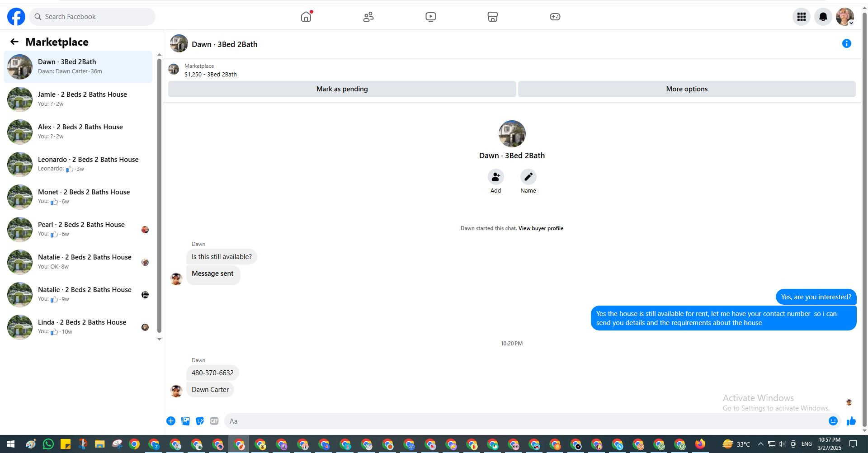Screen dimensions: 868x453
Task: Click Mark as pending button
Action: click(342, 89)
